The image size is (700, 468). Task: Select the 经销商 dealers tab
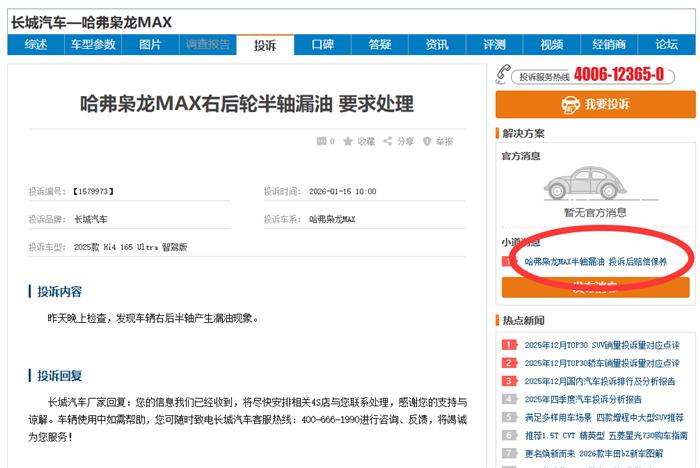click(x=608, y=45)
